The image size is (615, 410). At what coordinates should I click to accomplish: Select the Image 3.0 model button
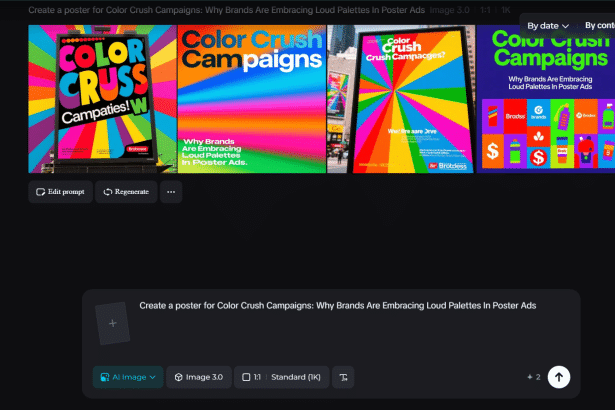coord(199,377)
